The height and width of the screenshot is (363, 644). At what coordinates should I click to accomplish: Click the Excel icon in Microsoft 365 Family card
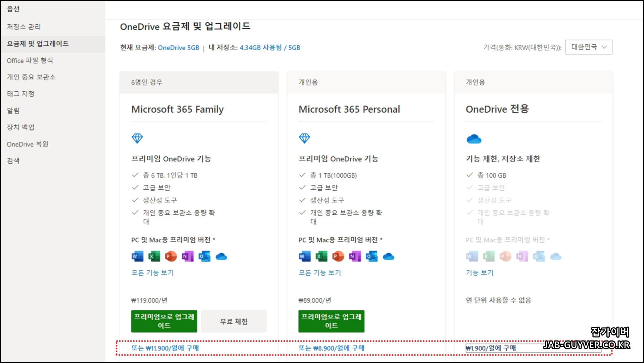(154, 256)
